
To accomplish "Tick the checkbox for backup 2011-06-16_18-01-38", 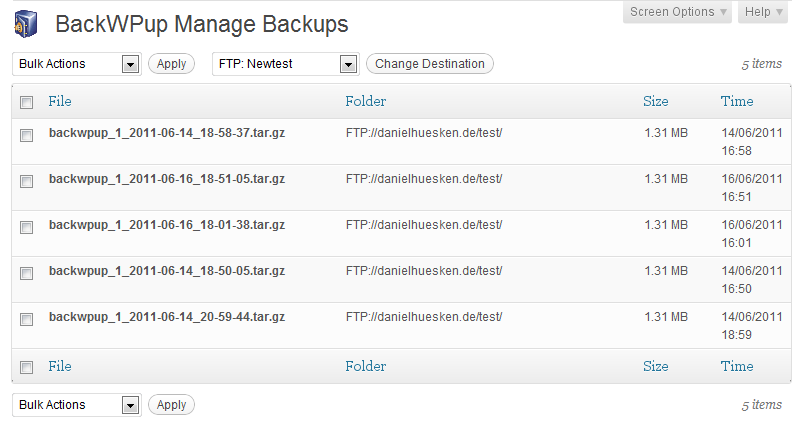I will tap(27, 227).
